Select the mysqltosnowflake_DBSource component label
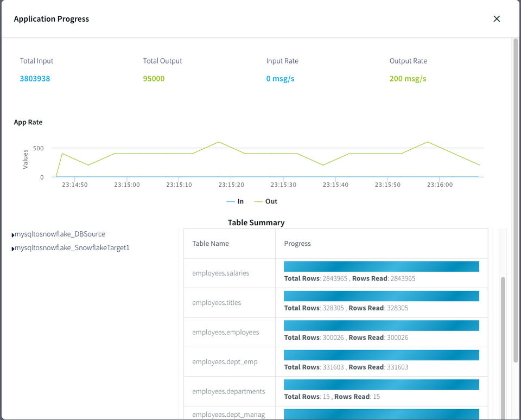 coord(60,234)
